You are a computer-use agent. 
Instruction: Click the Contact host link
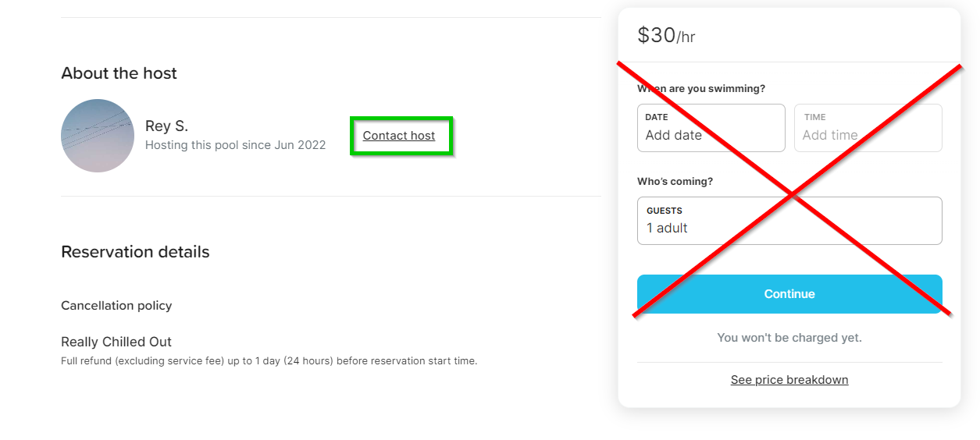[x=399, y=136]
